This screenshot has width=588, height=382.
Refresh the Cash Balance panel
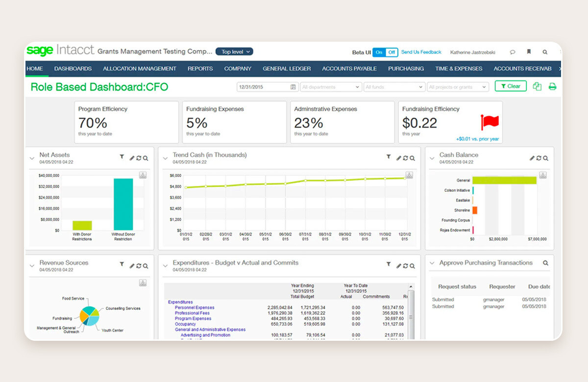click(539, 158)
